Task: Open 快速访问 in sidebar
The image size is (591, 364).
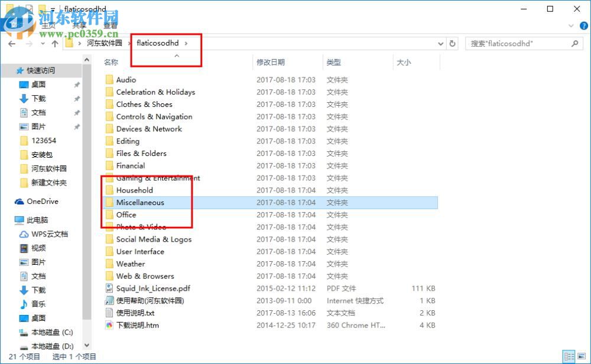Action: 36,70
